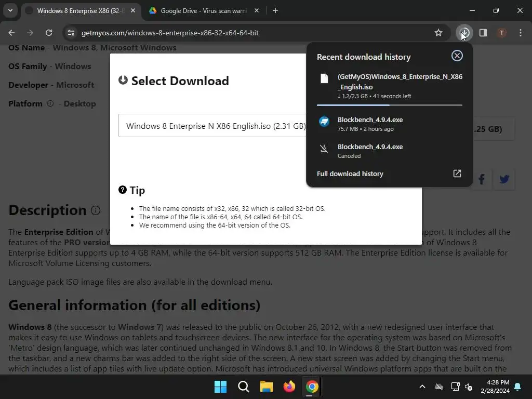
Task: Close the Recent download history popup
Action: [457, 56]
